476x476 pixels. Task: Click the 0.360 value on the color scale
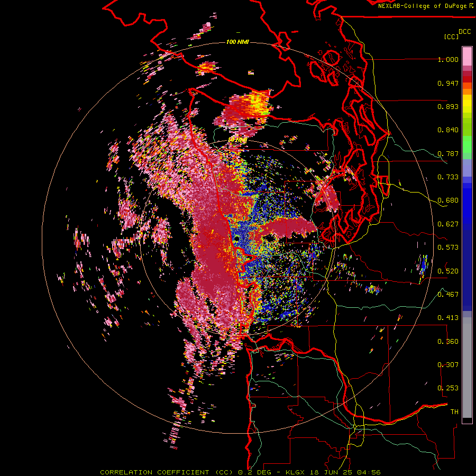[x=448, y=342]
